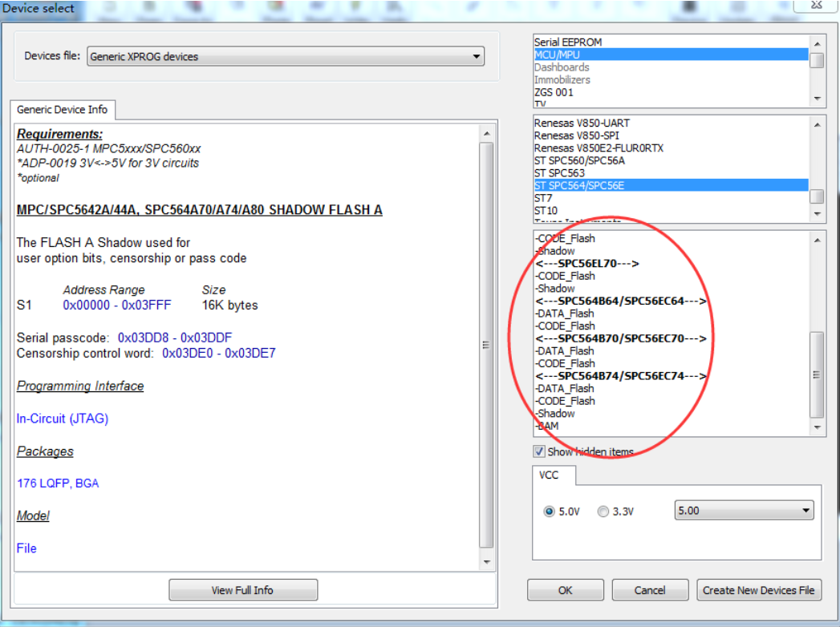This screenshot has width=840, height=627.
Task: Click scroll-down arrow of category list
Action: coord(817,98)
